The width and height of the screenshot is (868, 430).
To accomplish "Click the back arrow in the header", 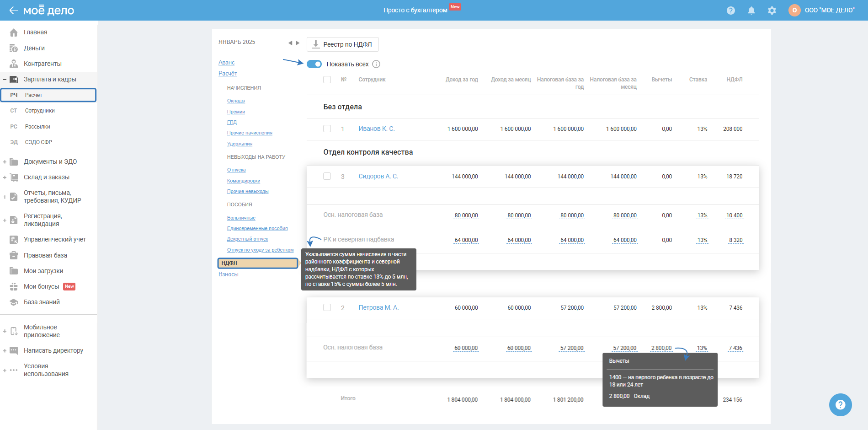I will [x=13, y=10].
